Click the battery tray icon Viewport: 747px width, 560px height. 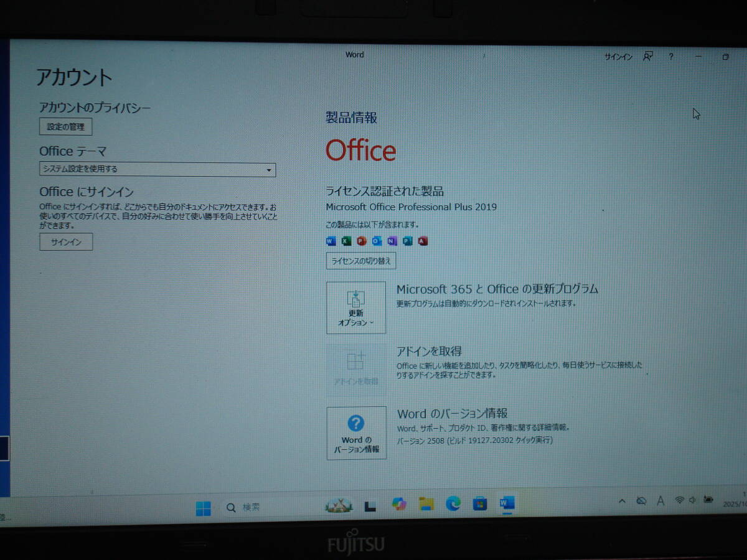point(708,499)
